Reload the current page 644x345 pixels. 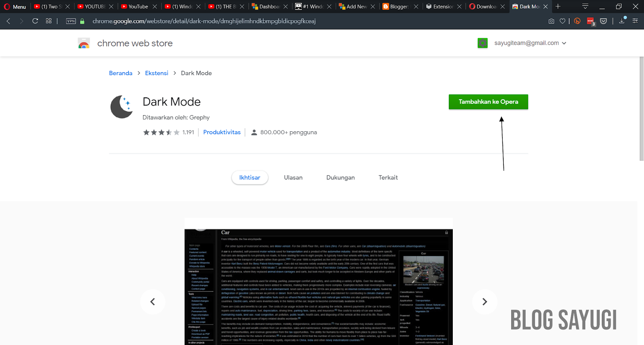[35, 21]
